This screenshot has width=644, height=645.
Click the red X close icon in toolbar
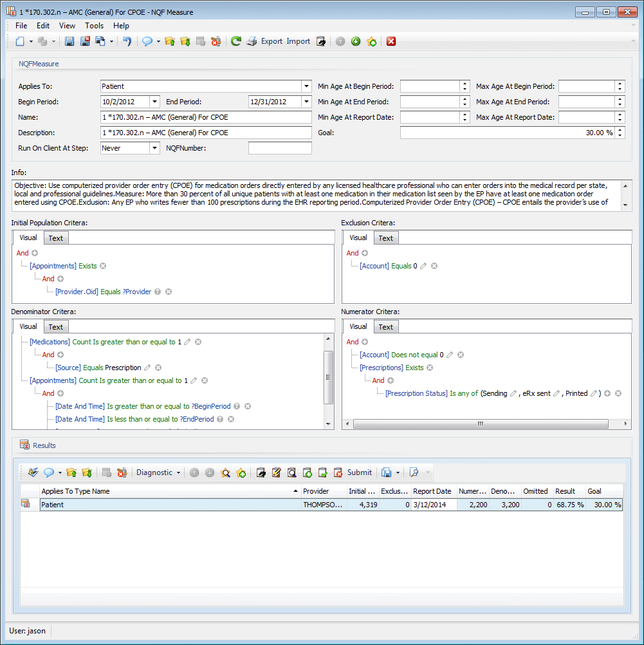pyautogui.click(x=391, y=41)
